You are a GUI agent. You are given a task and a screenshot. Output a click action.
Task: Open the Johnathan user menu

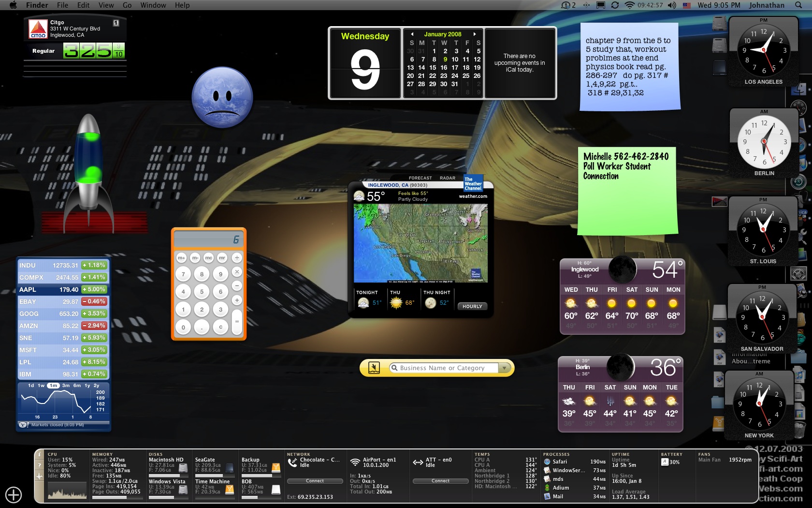767,5
